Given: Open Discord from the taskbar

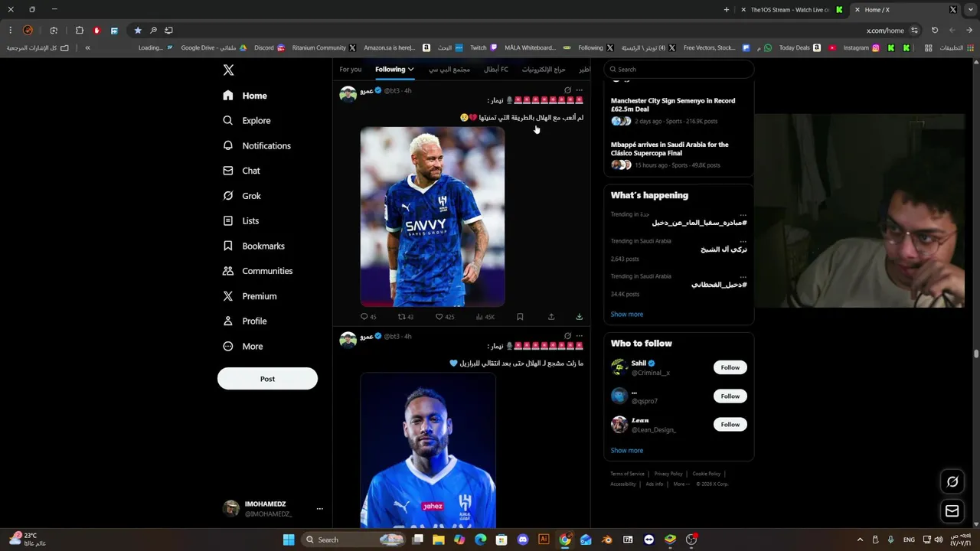Looking at the screenshot, I should (523, 540).
